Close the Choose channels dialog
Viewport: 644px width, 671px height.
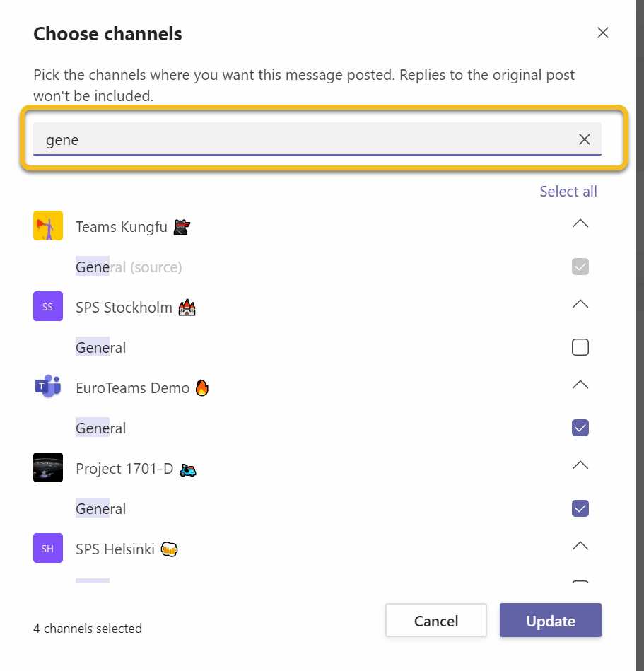coord(603,33)
